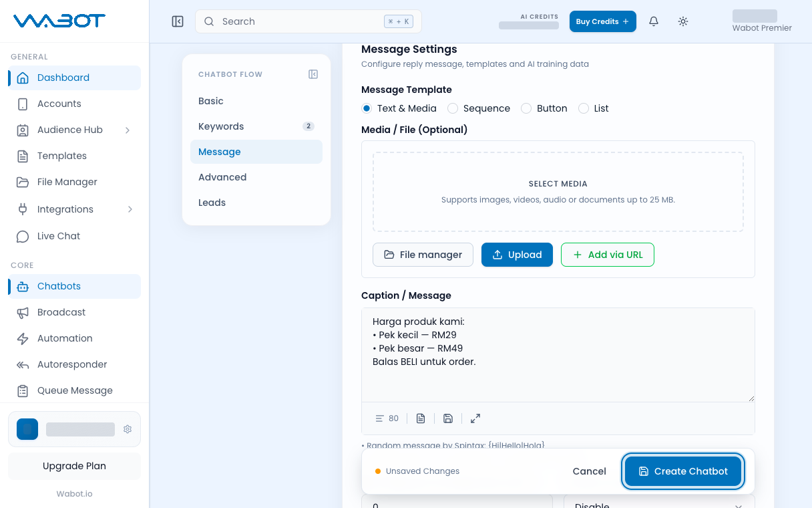This screenshot has width=812, height=508.
Task: Click into the Caption / Message textarea
Action: pos(558,355)
